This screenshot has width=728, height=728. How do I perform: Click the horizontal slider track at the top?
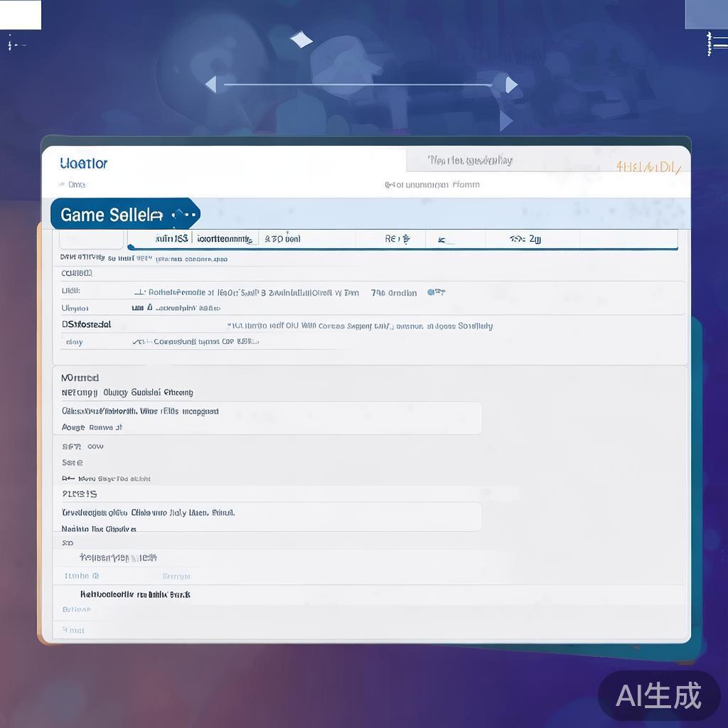pyautogui.click(x=358, y=85)
